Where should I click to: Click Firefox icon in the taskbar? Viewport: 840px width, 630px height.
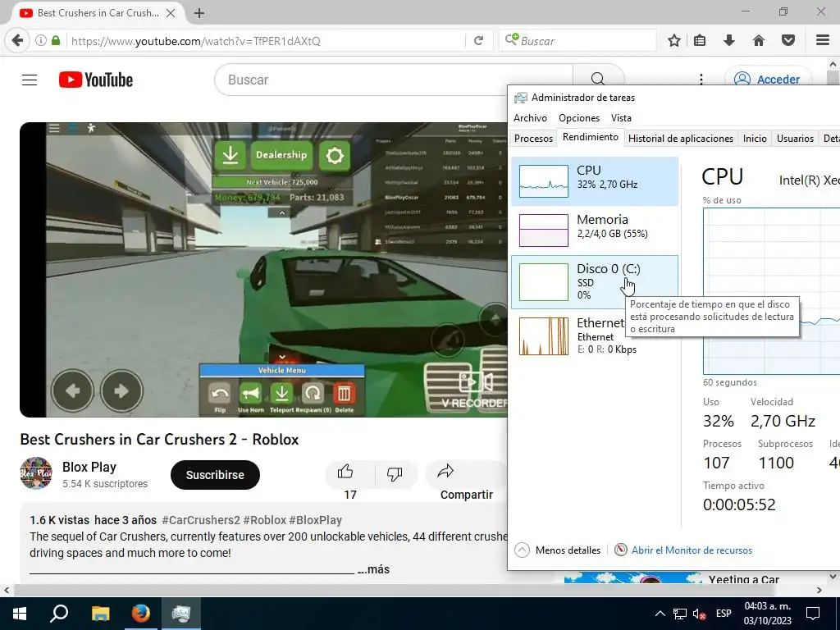[x=141, y=614]
